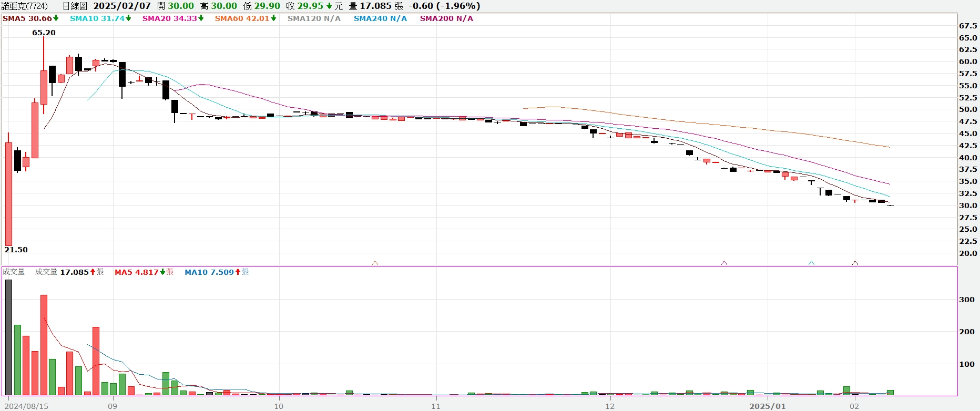Select the SMA200 N/A indicator
The image size is (980, 411).
[x=446, y=18]
